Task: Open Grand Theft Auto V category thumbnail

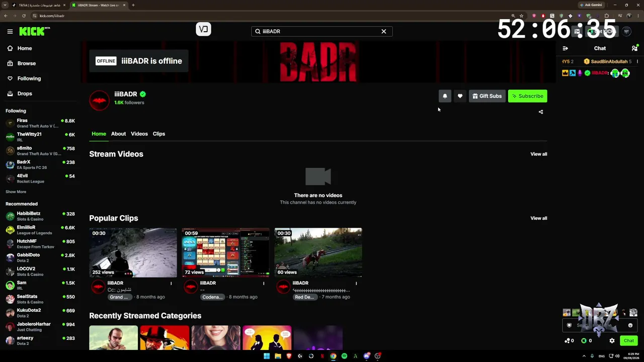Action: 113,338
